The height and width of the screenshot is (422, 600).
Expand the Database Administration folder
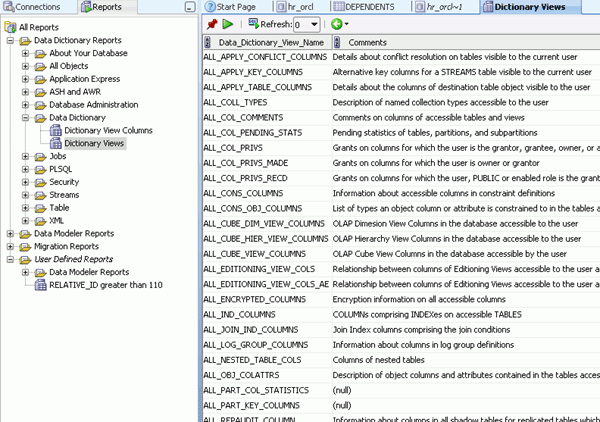click(x=25, y=105)
